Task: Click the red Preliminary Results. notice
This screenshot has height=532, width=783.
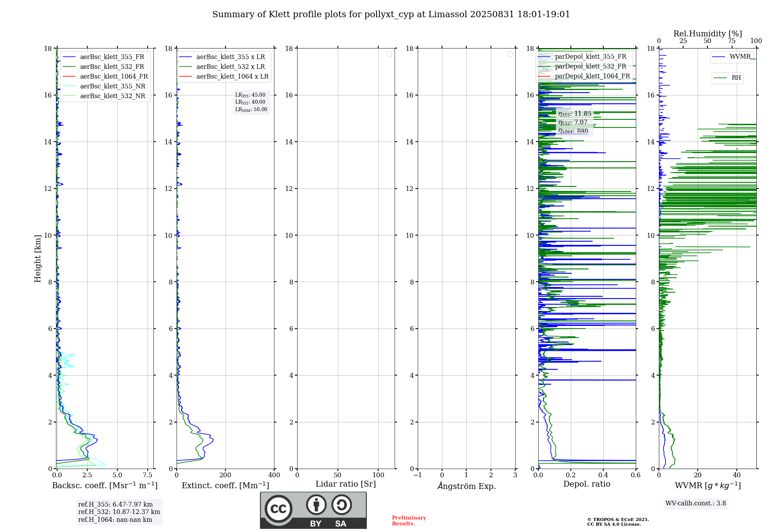Action: 409,521
